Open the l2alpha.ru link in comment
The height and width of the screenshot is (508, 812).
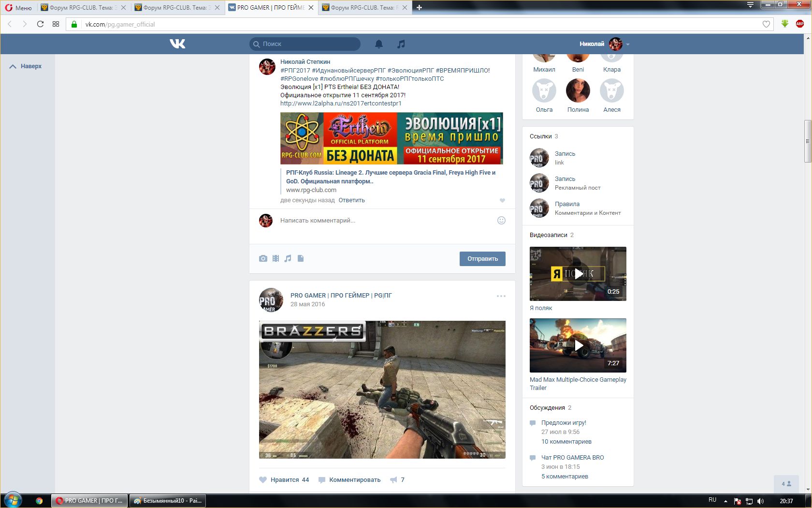pos(341,104)
